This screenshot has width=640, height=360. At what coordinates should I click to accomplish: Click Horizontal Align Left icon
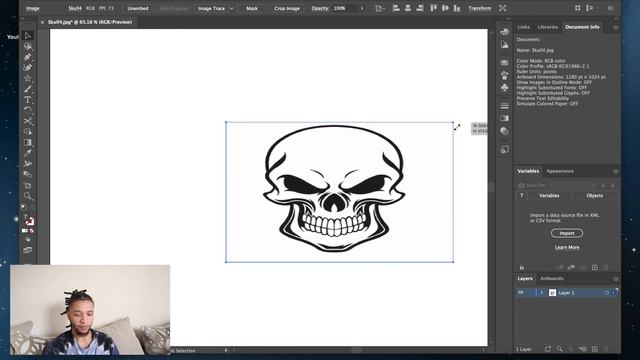click(396, 8)
